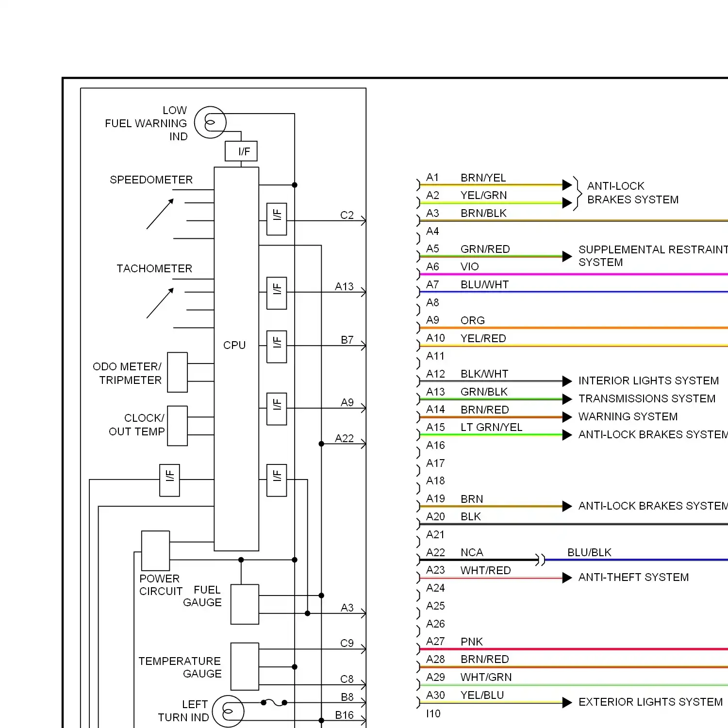Click the GRN/BLK wire color label

[x=484, y=392]
